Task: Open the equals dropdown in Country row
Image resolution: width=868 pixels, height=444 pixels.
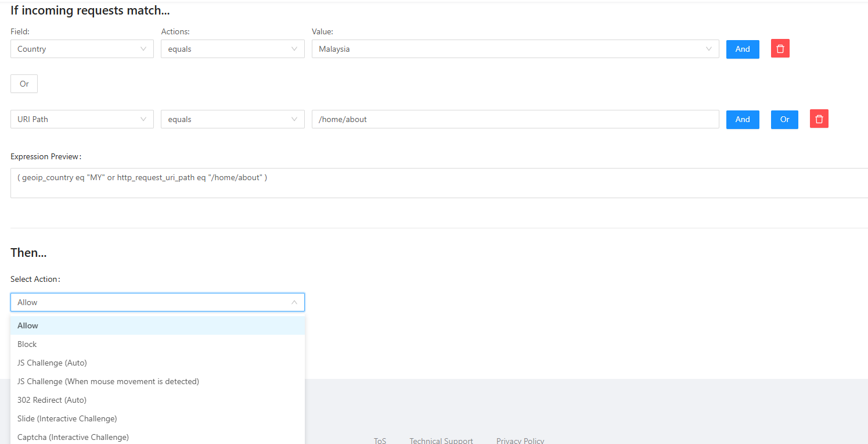Action: coord(232,49)
